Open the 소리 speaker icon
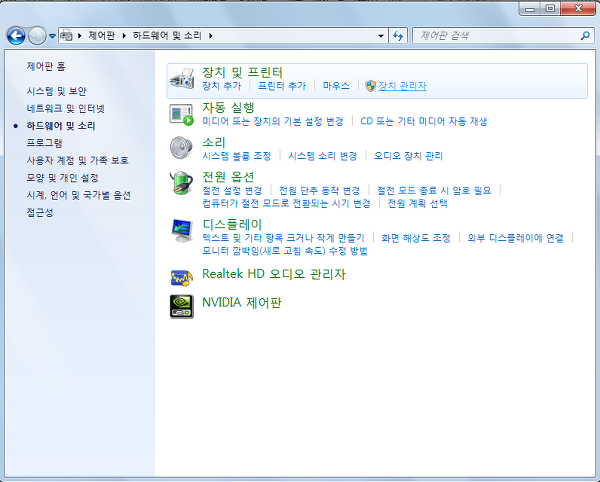600x482 pixels. pos(182,148)
